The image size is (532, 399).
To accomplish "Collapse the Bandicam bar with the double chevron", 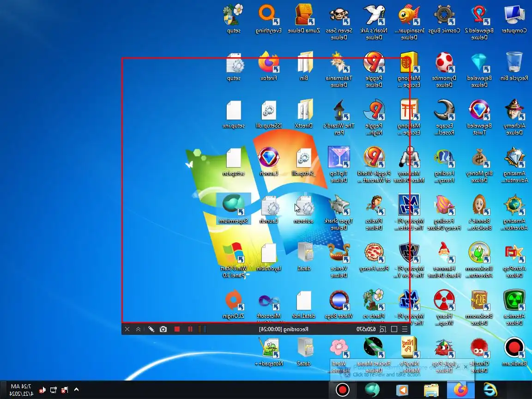I will 138,329.
